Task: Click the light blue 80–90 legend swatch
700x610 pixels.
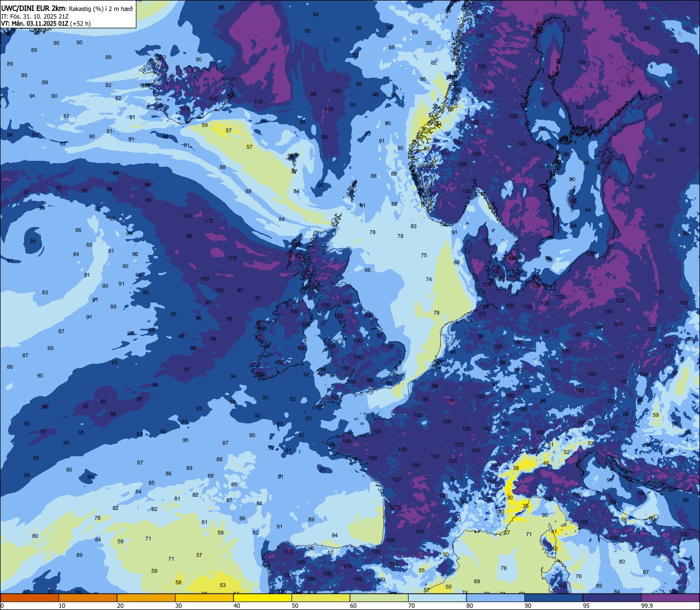Action: 495,597
